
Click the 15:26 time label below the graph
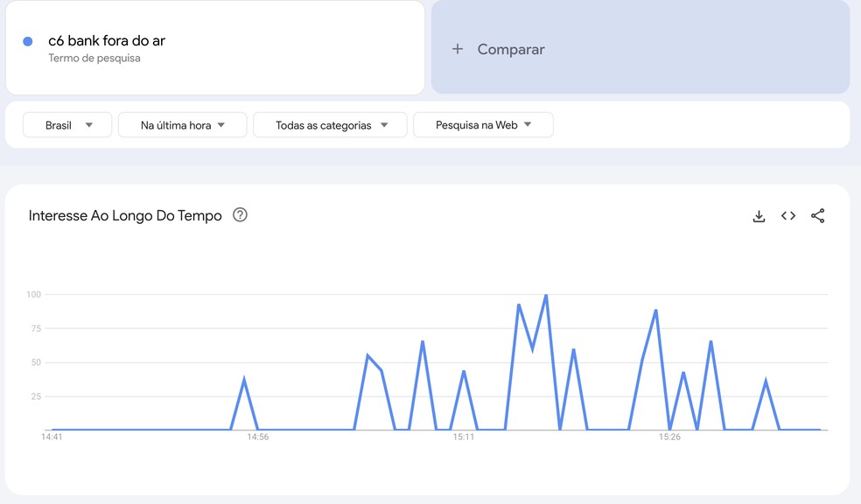[671, 436]
